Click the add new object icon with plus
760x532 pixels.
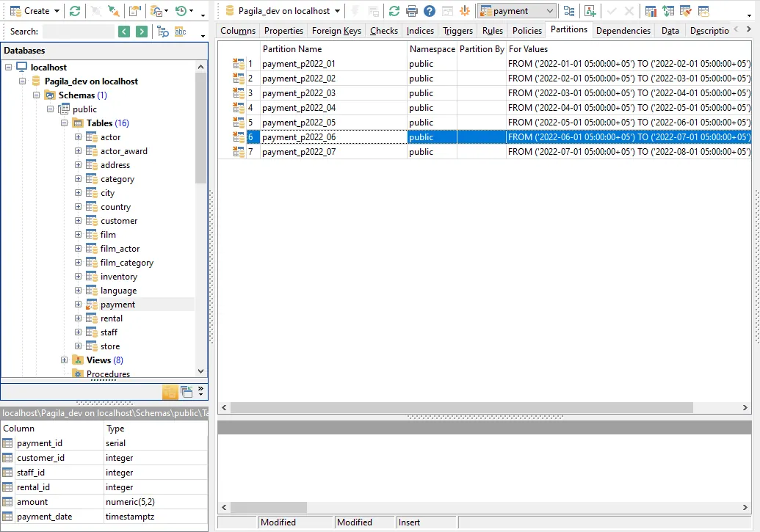590,11
